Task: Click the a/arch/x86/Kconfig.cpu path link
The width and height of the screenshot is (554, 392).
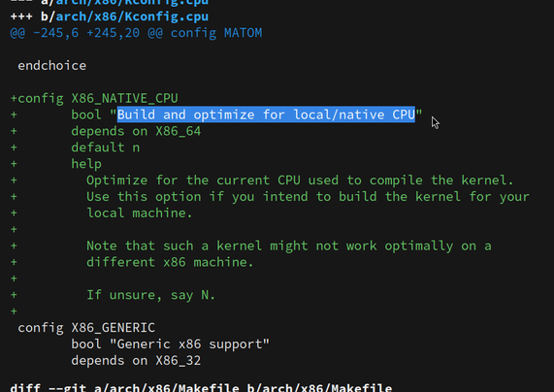Action: point(132,3)
